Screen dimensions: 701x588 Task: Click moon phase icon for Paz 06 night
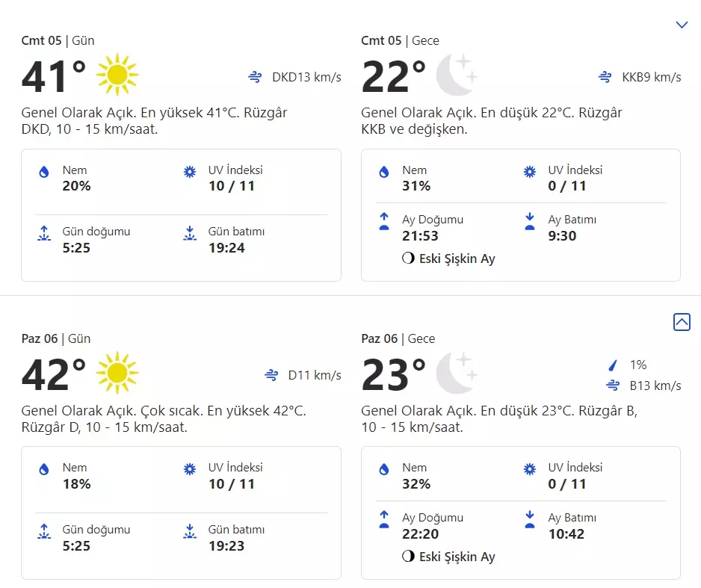pos(408,557)
